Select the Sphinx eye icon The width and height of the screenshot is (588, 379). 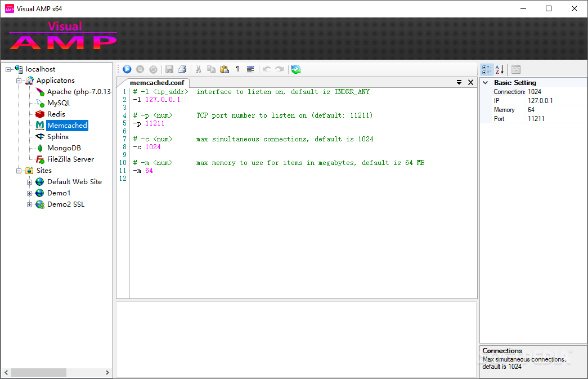point(40,137)
